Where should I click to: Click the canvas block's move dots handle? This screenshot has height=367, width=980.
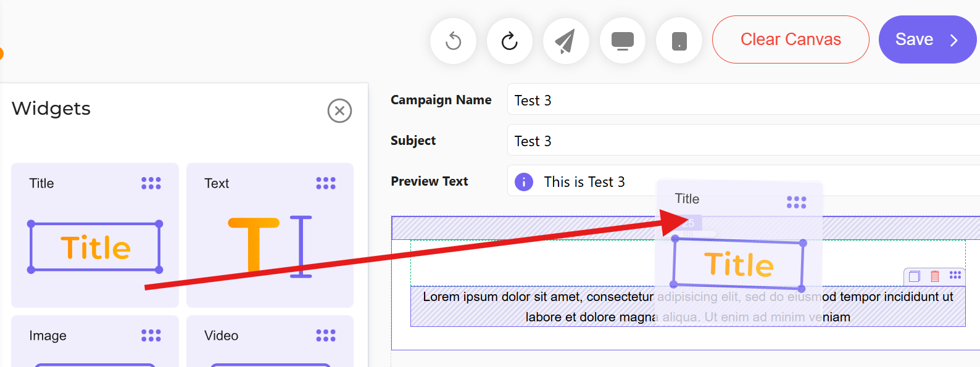pyautogui.click(x=955, y=275)
